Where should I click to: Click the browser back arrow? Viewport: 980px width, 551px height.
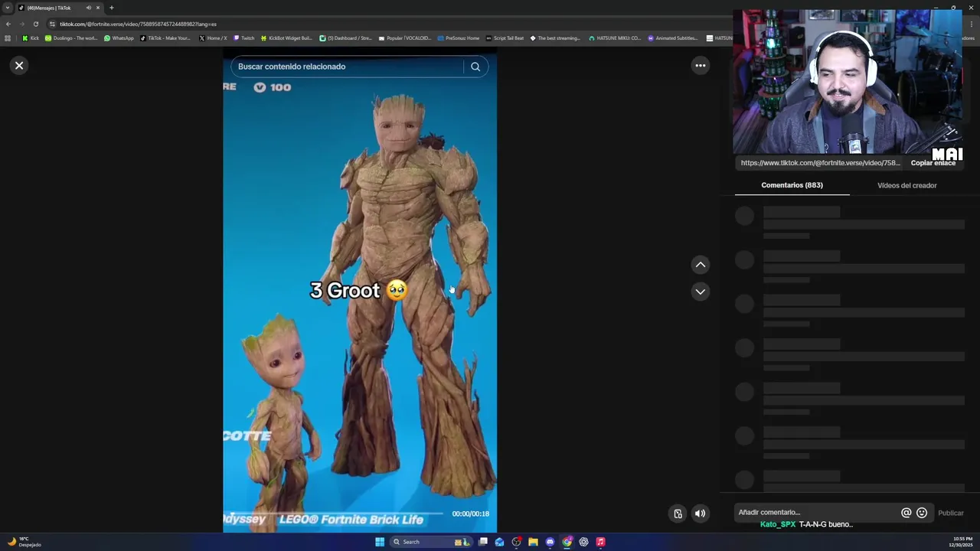[8, 24]
